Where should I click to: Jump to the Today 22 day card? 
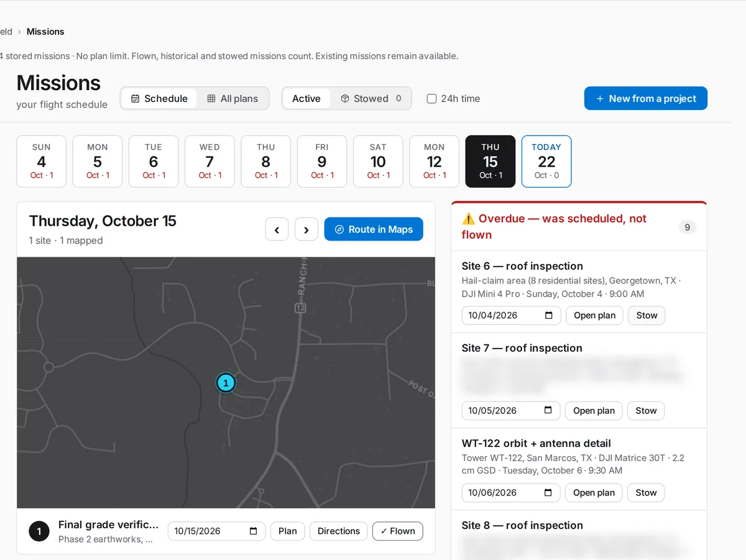tap(546, 161)
